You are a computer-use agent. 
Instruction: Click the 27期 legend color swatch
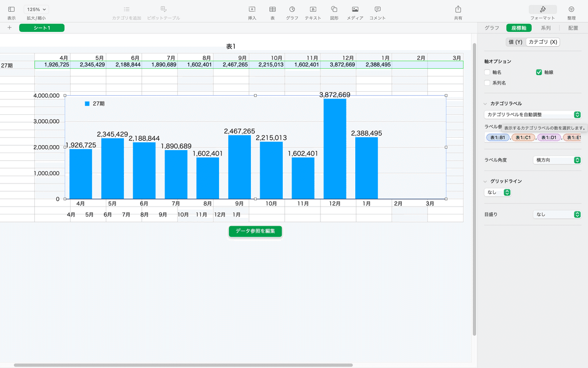pos(87,104)
